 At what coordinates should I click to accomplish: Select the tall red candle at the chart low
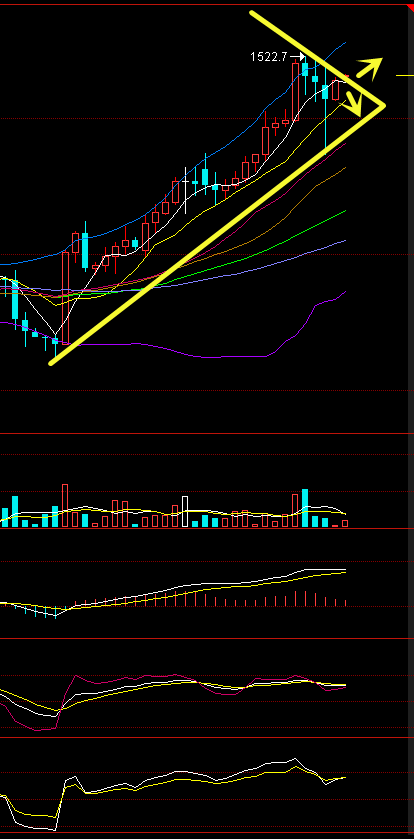[65, 297]
